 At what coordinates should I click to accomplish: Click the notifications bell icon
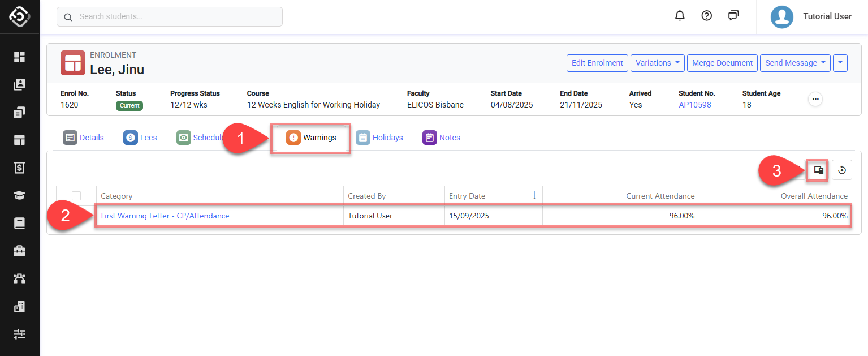point(680,16)
